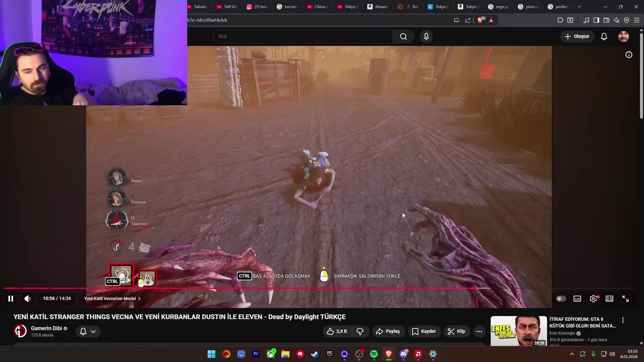Switch to the Salvatic browser tab

click(x=197, y=7)
